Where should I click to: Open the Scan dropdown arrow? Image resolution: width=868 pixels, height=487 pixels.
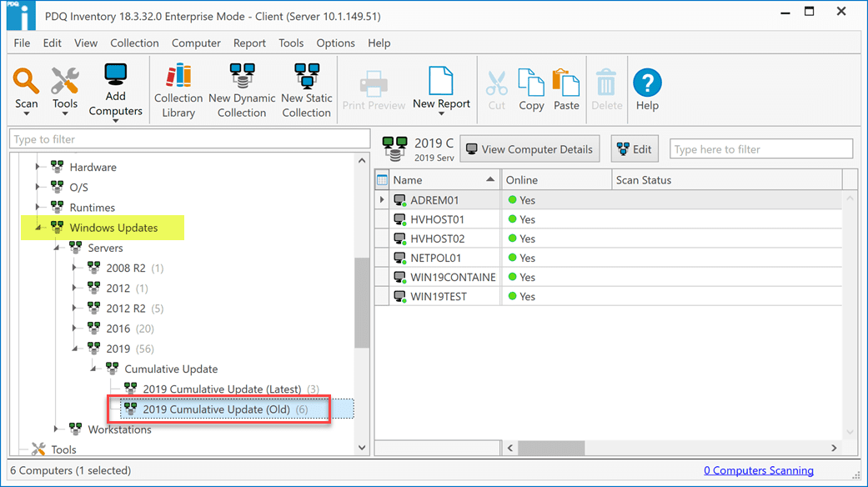tap(26, 113)
